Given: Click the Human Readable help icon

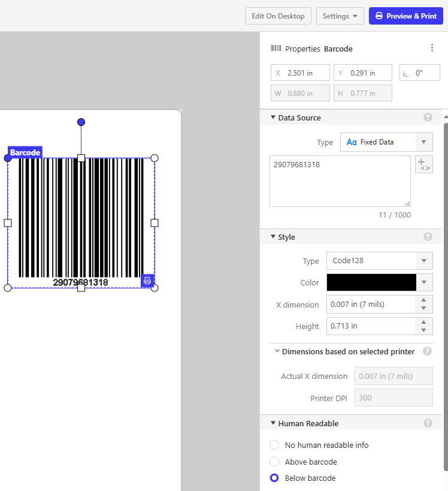Looking at the screenshot, I should [x=428, y=423].
